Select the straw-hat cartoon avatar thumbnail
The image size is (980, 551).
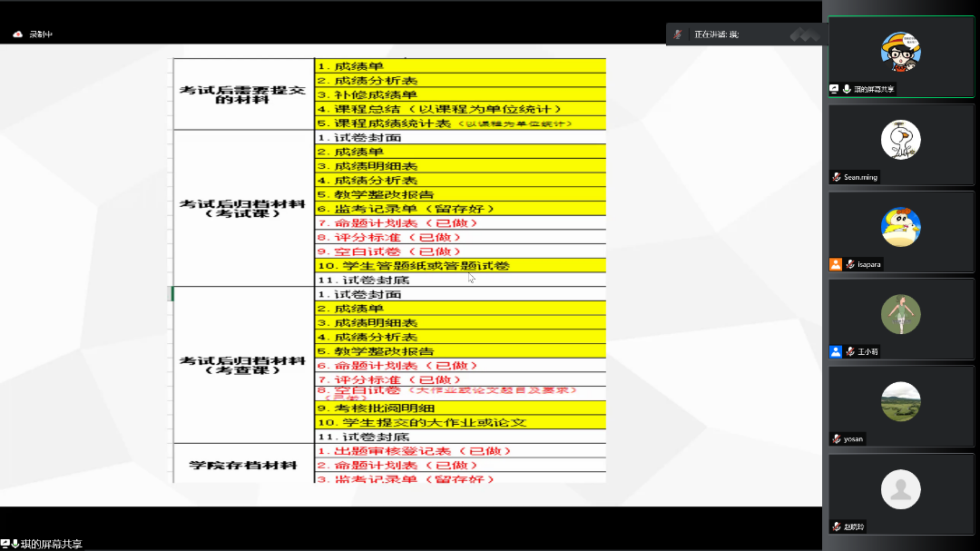[x=900, y=52]
